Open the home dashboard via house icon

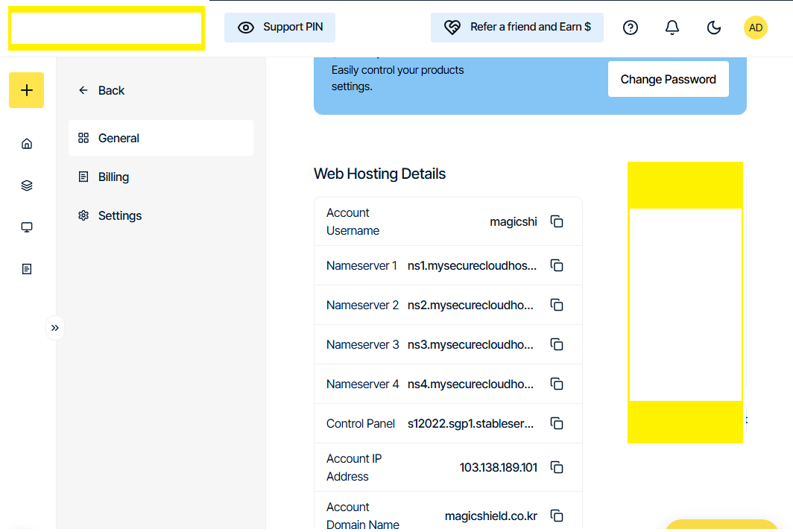(x=26, y=143)
